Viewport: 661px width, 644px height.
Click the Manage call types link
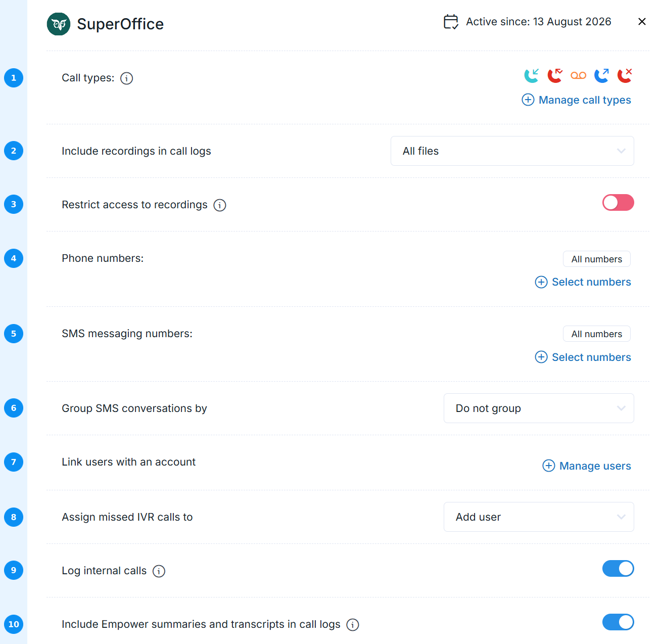click(x=577, y=100)
